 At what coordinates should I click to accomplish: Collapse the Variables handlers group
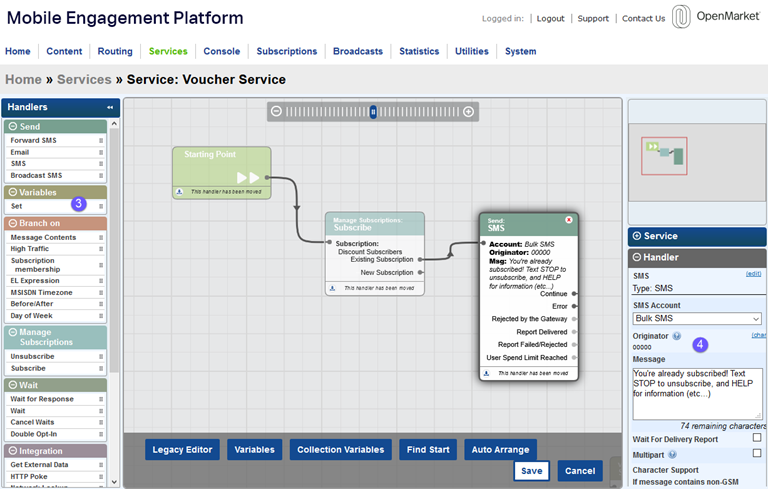coord(13,192)
